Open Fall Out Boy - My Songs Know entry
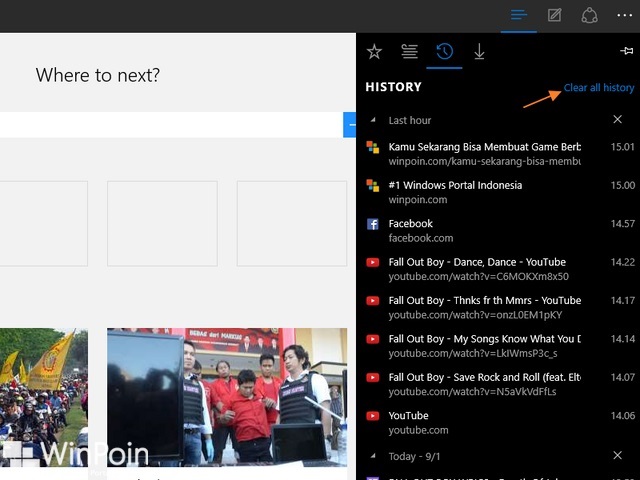Screen dimensions: 640x480 pyautogui.click(x=498, y=346)
